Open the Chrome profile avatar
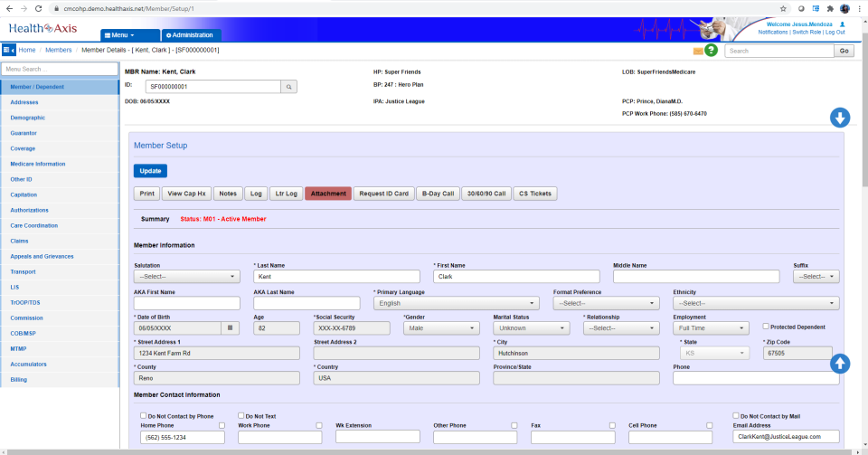868x455 pixels. coord(844,8)
